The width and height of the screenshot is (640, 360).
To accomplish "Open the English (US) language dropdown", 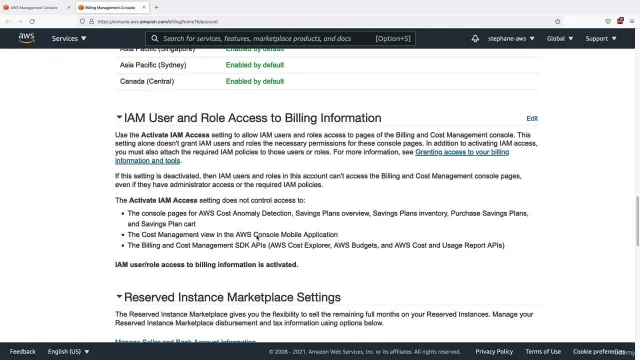I will (68, 351).
